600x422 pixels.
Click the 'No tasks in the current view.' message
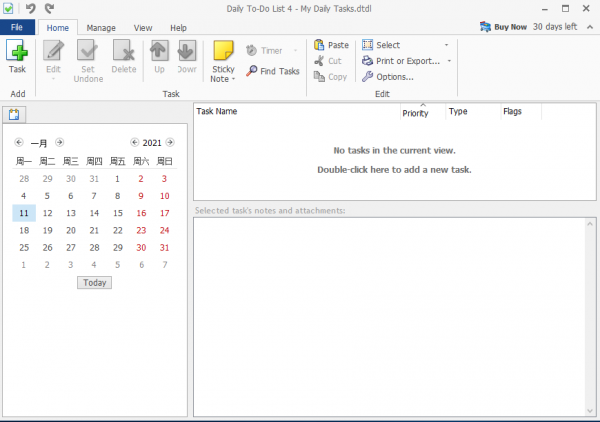[x=394, y=150]
